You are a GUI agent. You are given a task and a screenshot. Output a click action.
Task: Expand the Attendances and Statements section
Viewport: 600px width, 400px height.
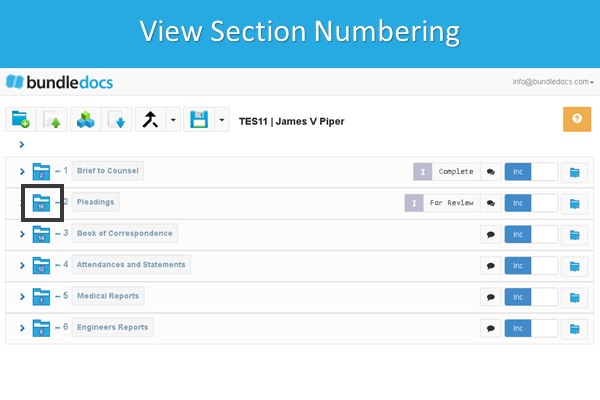[x=22, y=266]
